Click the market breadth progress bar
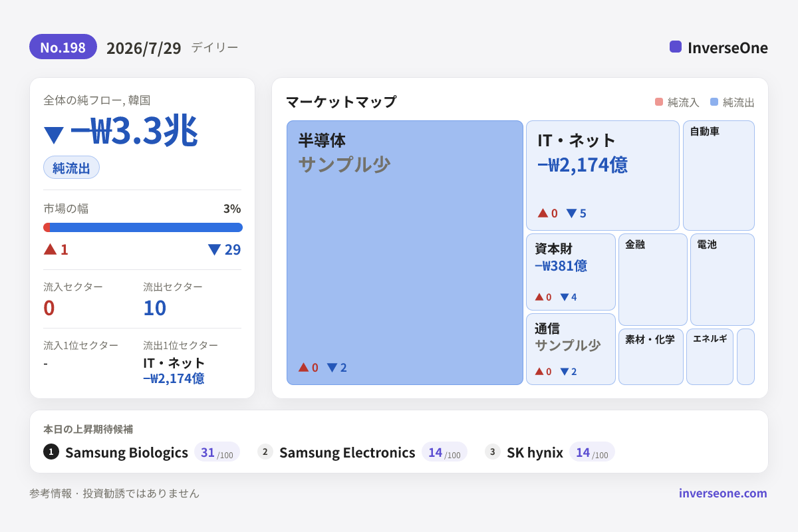The height and width of the screenshot is (532, 798). point(143,227)
